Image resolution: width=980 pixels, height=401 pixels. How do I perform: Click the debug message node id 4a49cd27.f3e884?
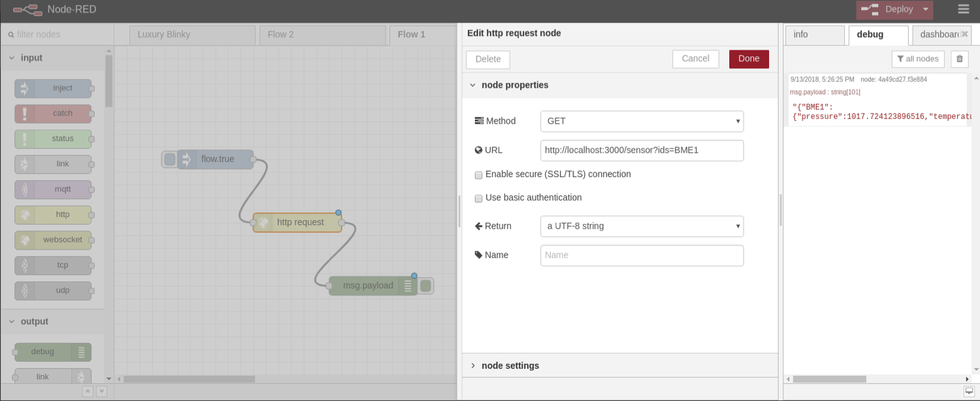point(893,80)
